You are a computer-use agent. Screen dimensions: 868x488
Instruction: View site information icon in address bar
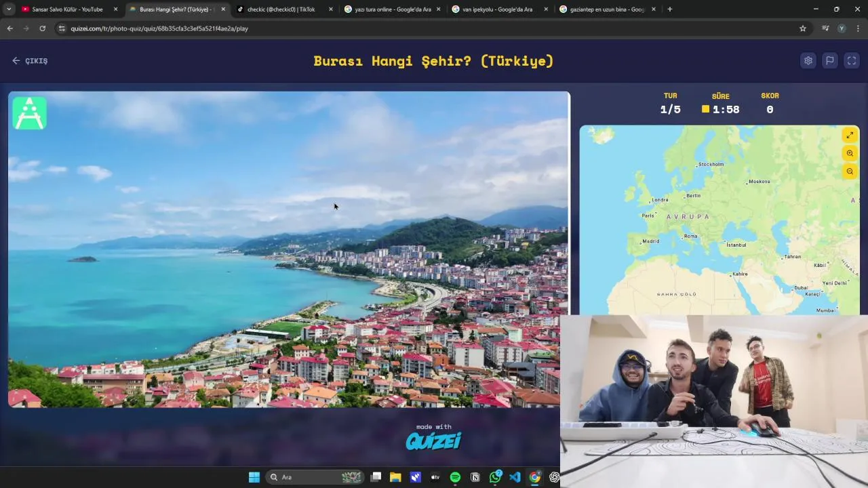click(62, 28)
